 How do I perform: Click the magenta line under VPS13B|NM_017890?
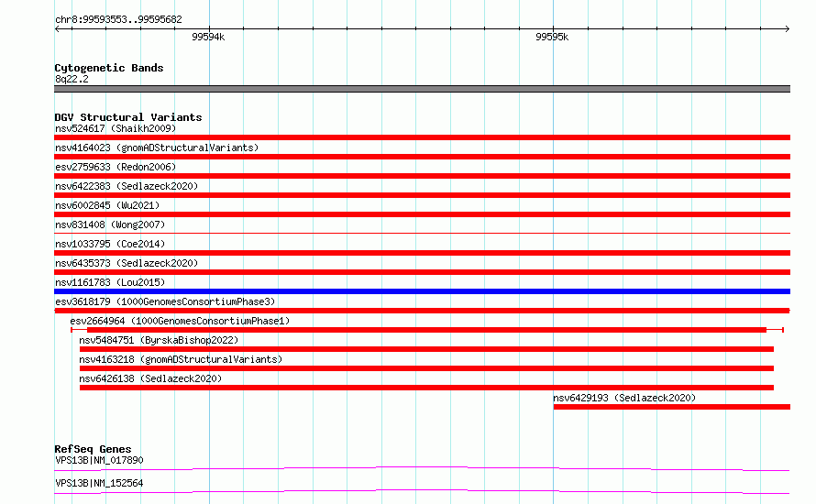coord(422,468)
